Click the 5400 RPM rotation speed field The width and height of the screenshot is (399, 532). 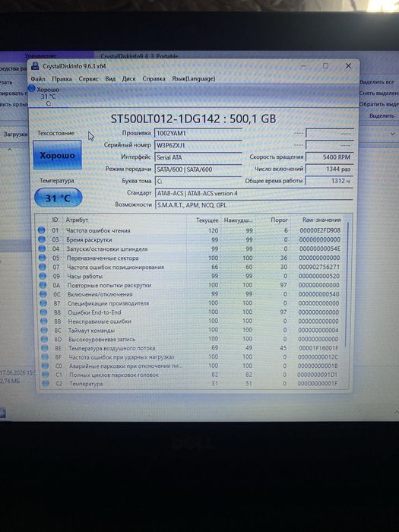[329, 157]
